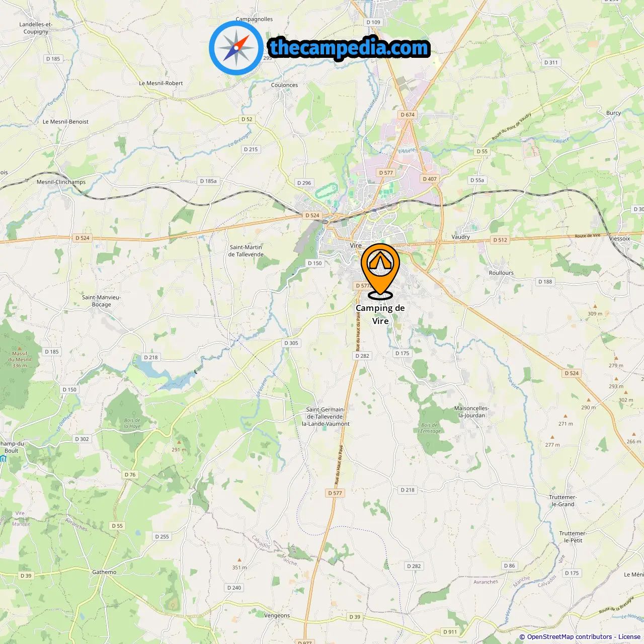Image resolution: width=644 pixels, height=644 pixels.
Task: Click the D 282 road shield south of Vire
Action: pos(362,356)
